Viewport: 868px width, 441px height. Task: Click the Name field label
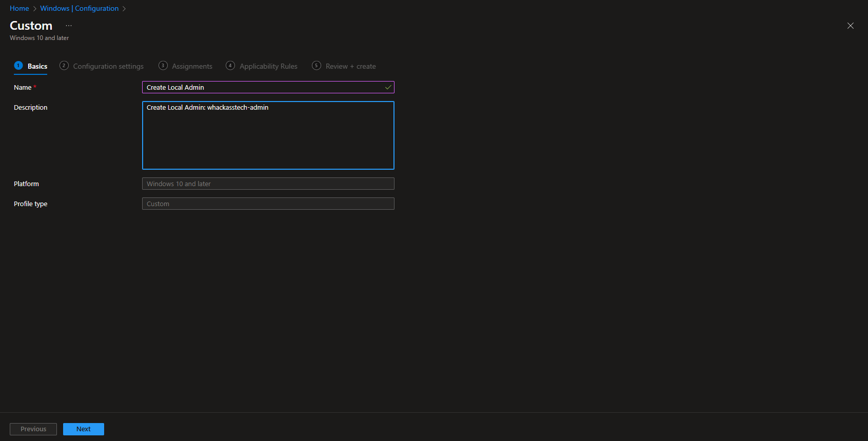coord(23,88)
